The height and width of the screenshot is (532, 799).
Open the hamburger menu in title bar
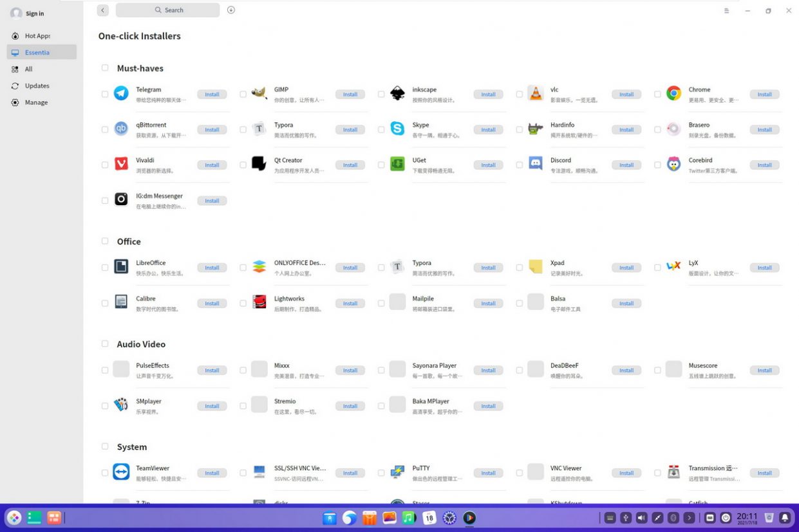click(726, 11)
